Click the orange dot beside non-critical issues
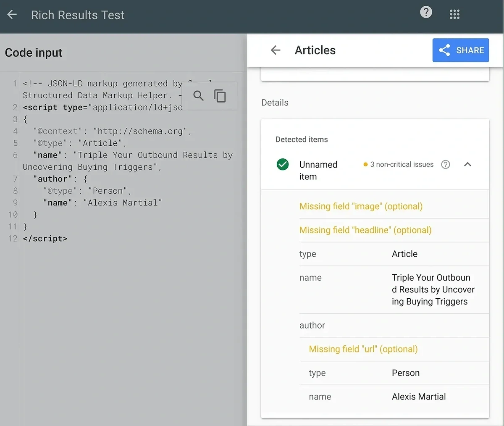Image resolution: width=504 pixels, height=426 pixels. click(x=365, y=164)
